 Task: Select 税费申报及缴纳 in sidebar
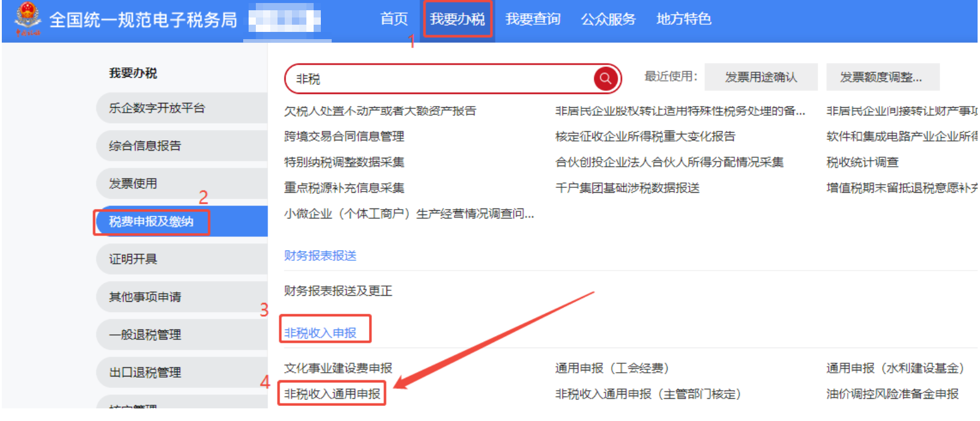point(181,221)
